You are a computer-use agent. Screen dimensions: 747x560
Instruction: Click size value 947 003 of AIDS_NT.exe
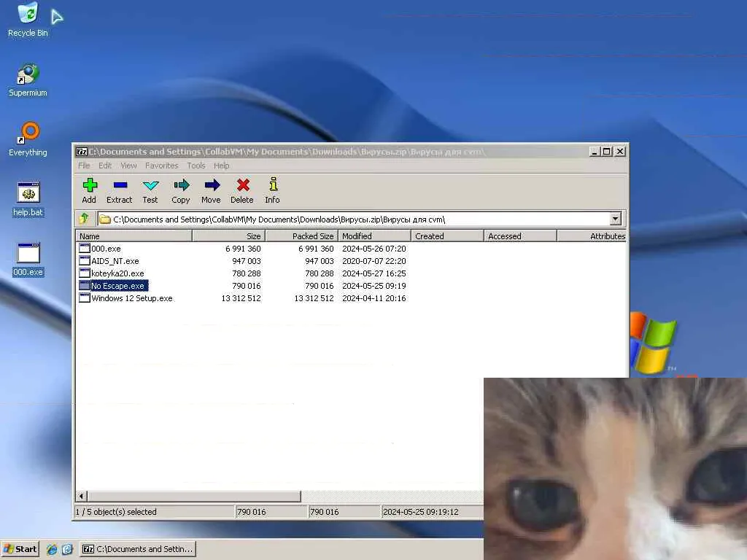pos(247,261)
